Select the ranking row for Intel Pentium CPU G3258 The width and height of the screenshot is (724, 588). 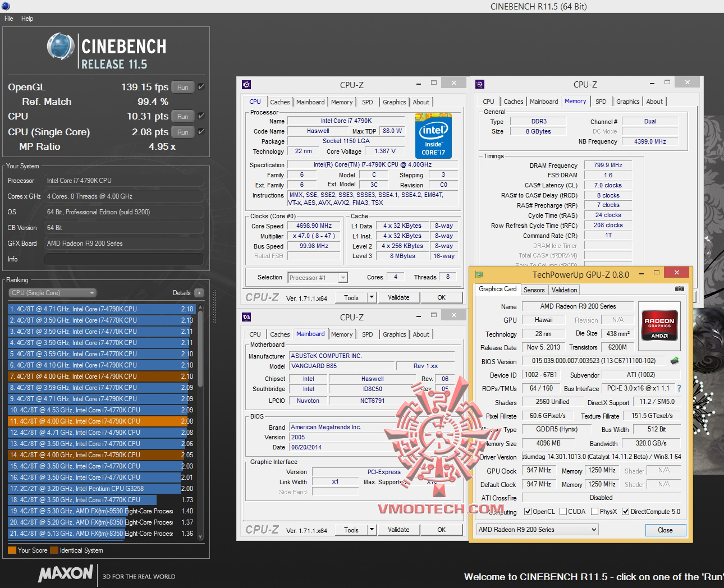101,489
